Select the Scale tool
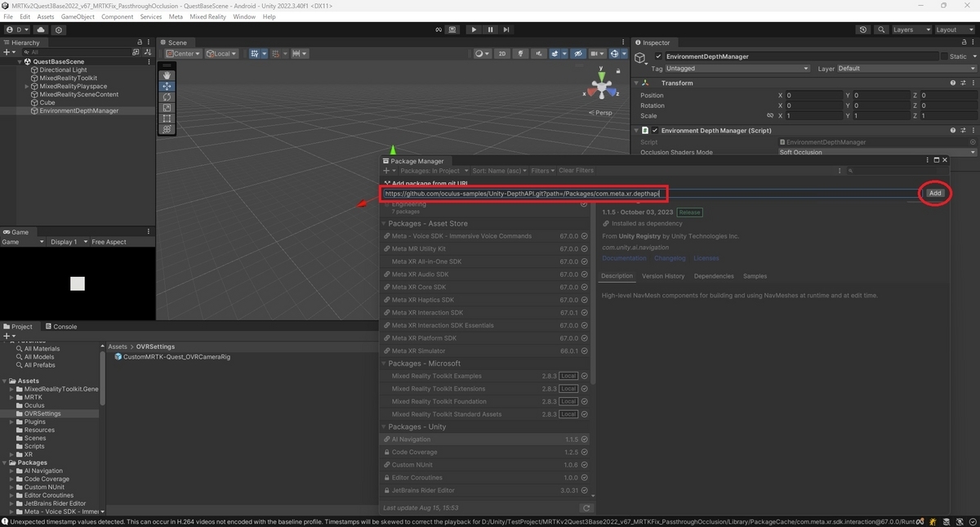980x527 pixels. point(167,109)
